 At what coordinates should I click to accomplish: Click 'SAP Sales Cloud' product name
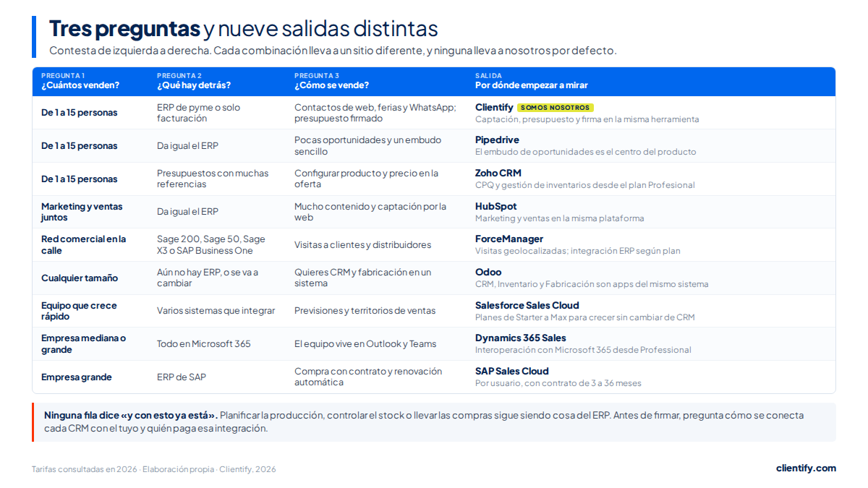(512, 371)
